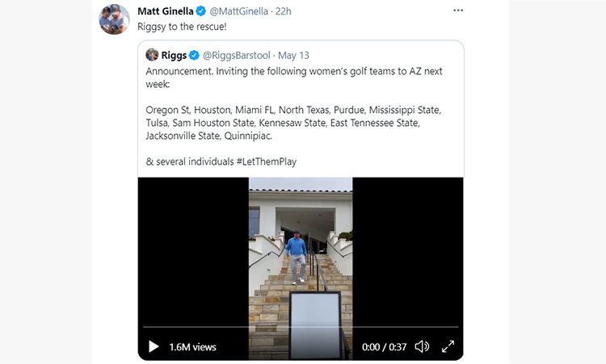Seek along the video progress bar
Image resolution: width=606 pixels, height=364 pixels.
click(x=301, y=327)
